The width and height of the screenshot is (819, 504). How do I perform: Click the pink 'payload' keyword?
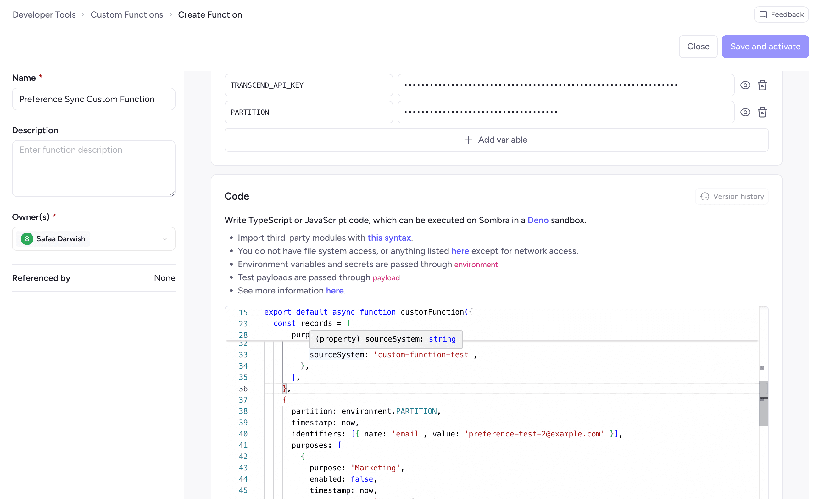point(386,278)
